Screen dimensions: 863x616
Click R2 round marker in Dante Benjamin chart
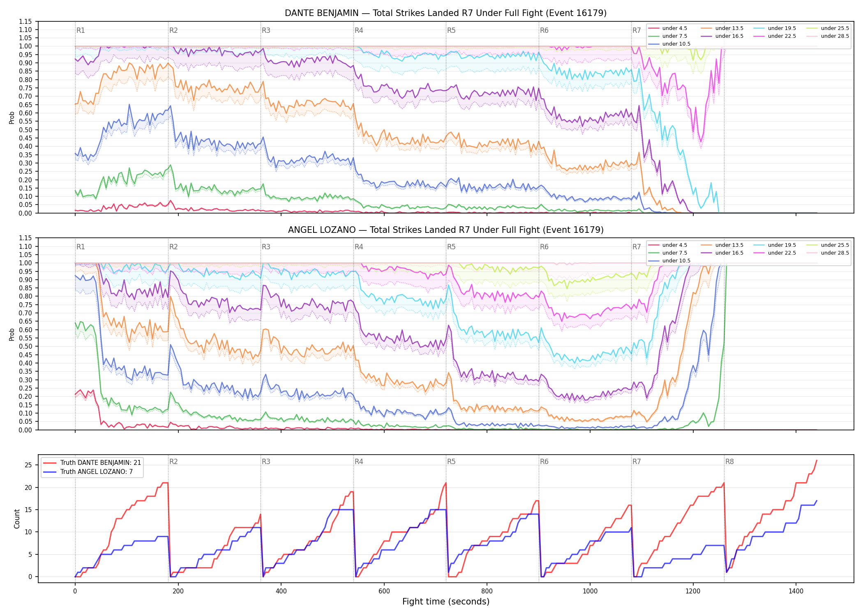pyautogui.click(x=173, y=30)
